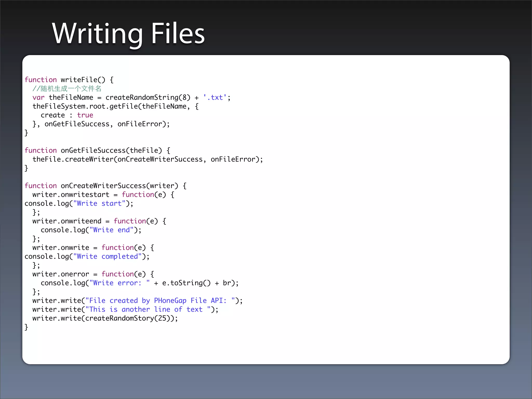Viewport: 532px width, 399px height.
Task: Click the '.txt' string literal
Action: click(x=215, y=97)
